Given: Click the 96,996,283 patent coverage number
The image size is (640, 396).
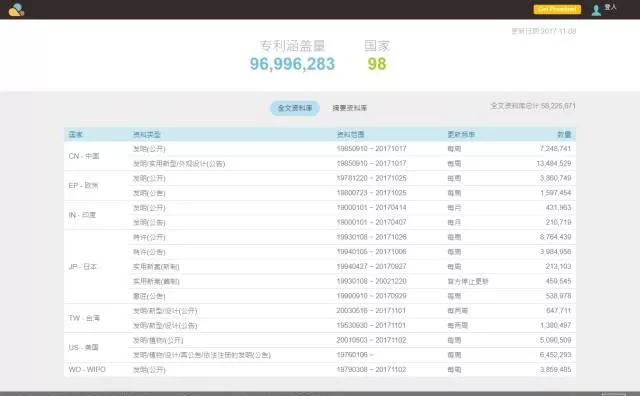Looking at the screenshot, I should pyautogui.click(x=292, y=64).
